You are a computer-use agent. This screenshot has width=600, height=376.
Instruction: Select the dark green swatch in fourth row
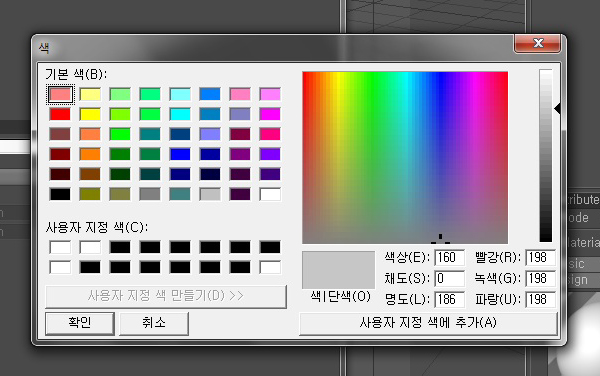(x=120, y=154)
